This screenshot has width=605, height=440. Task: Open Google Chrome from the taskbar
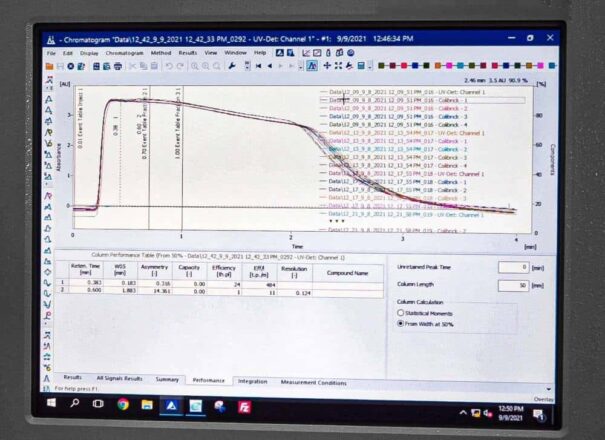123,404
